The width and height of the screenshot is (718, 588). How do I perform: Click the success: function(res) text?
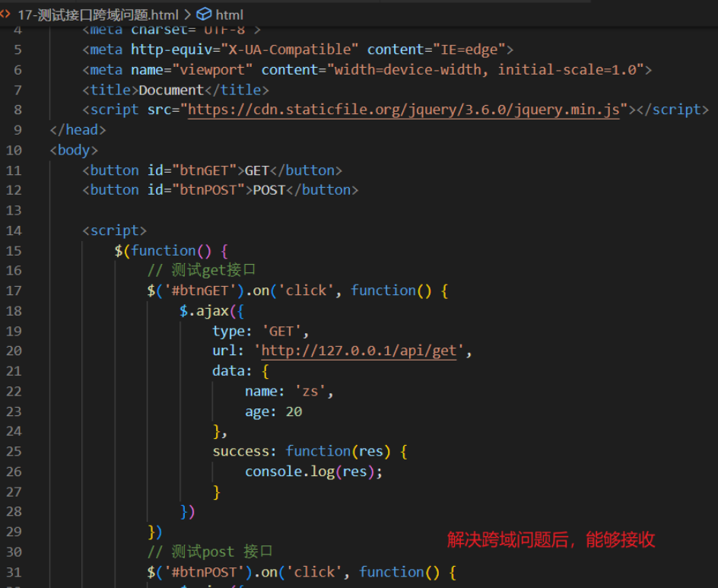coord(301,452)
